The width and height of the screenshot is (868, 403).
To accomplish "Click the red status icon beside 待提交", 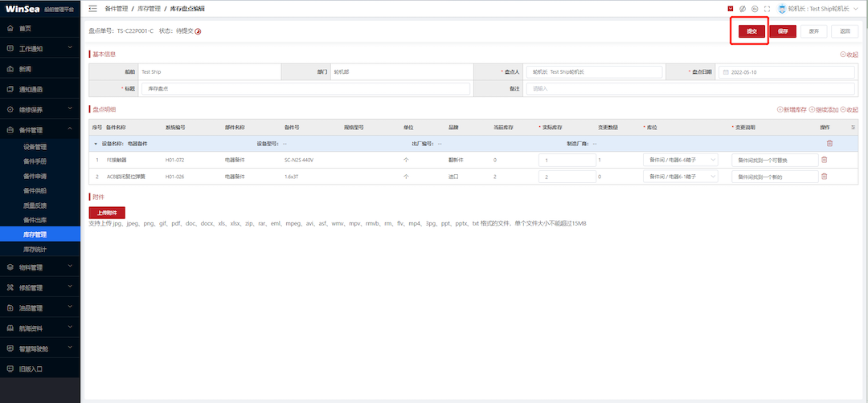I will click(198, 31).
